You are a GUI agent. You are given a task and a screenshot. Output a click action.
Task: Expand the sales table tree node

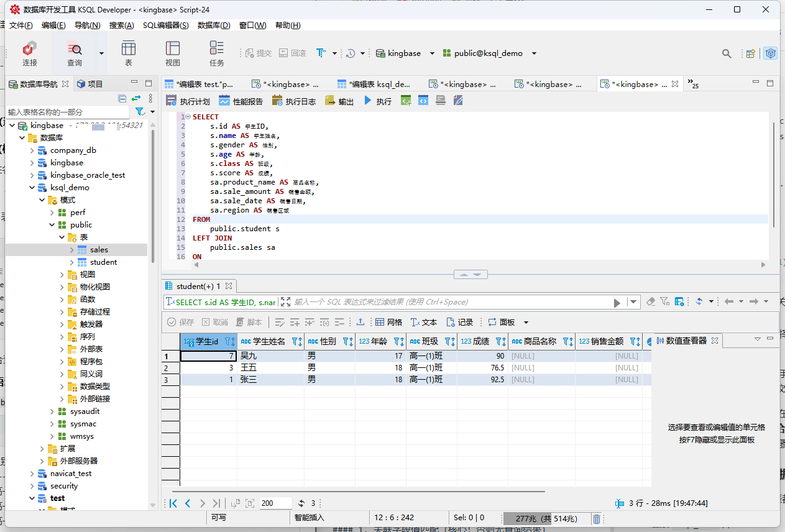[72, 250]
